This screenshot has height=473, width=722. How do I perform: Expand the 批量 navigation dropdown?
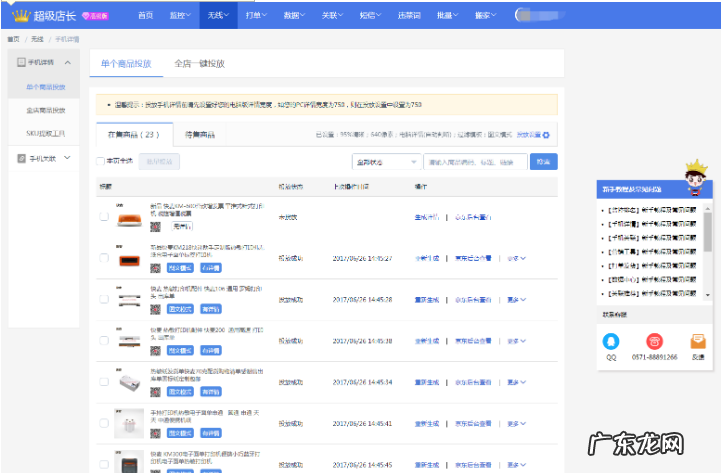pos(448,15)
